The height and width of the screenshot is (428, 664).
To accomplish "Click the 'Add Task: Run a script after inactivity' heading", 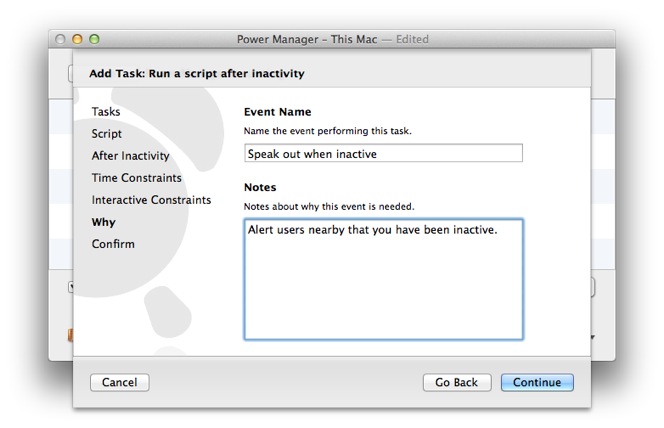I will pos(196,73).
